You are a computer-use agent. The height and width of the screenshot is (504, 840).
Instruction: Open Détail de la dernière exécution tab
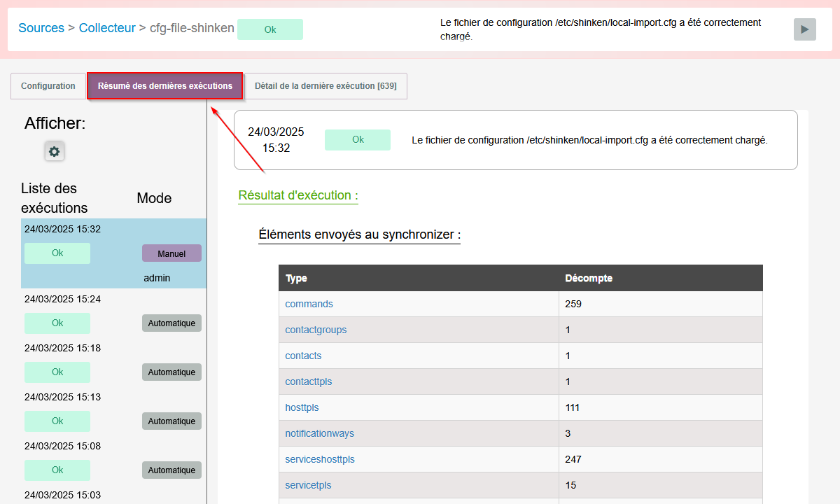point(325,86)
